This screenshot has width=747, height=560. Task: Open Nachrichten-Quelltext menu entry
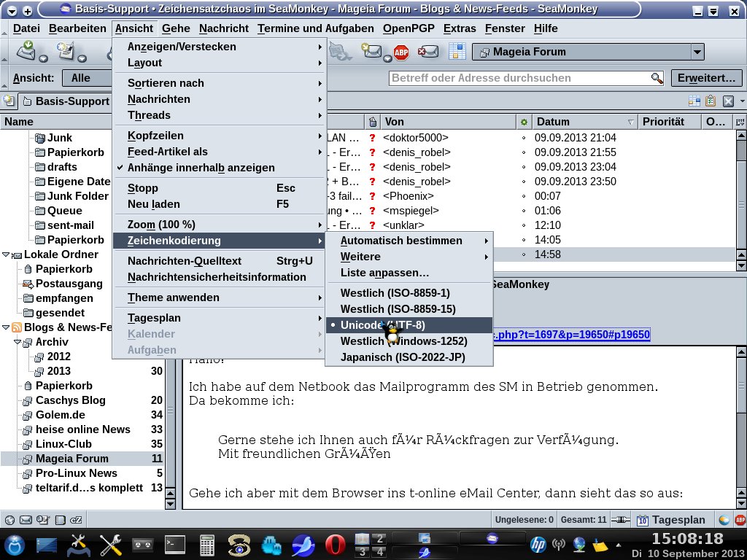(x=219, y=261)
